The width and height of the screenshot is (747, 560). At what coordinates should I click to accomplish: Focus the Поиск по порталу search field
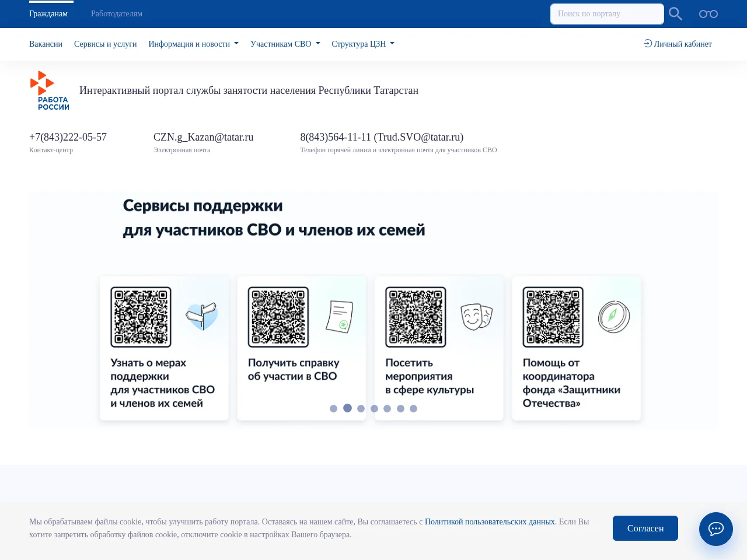tap(607, 14)
